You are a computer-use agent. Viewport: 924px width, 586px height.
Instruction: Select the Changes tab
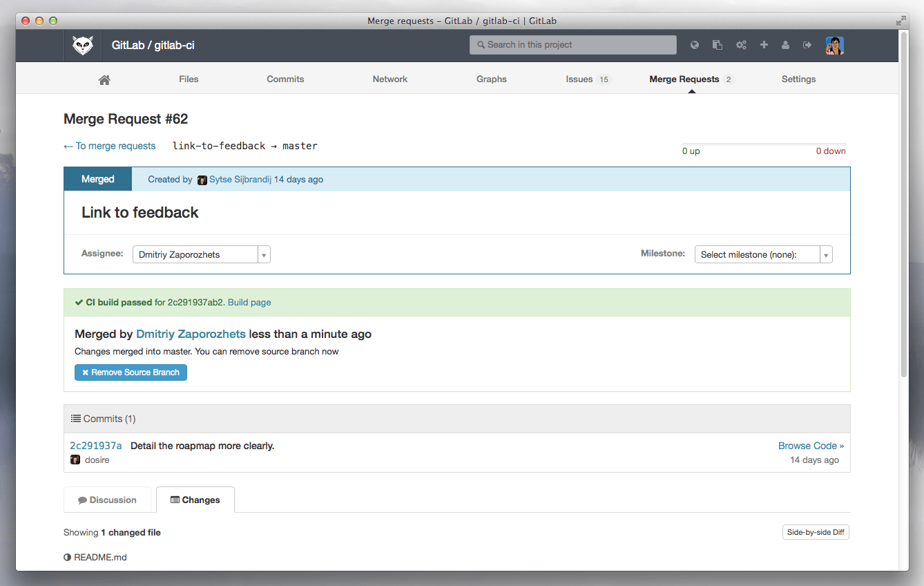(195, 500)
